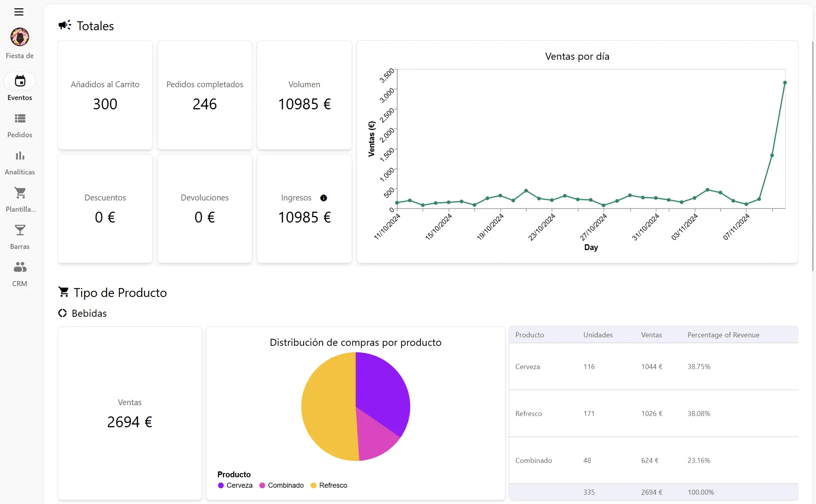Click the 23.16% revenue cell
Screen dimensions: 816x504
[699, 461]
